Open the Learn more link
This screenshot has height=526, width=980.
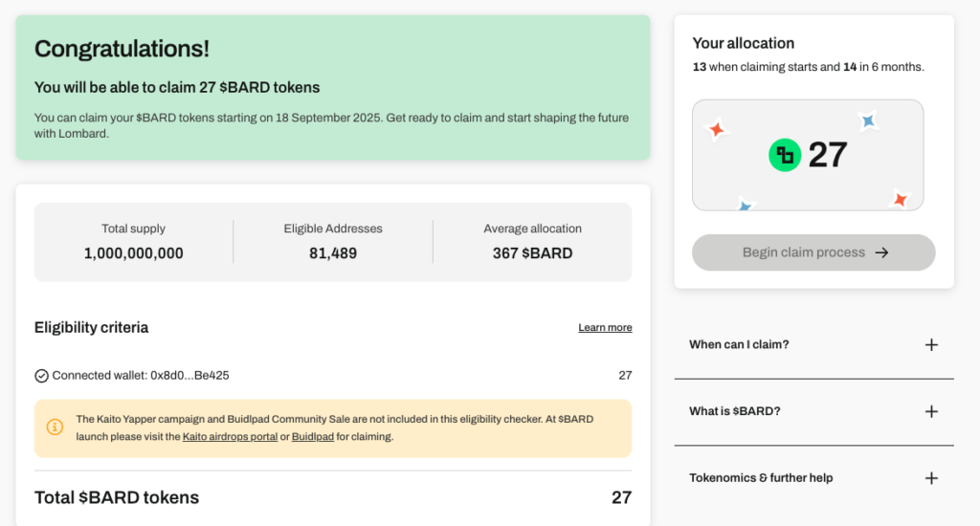coord(605,327)
